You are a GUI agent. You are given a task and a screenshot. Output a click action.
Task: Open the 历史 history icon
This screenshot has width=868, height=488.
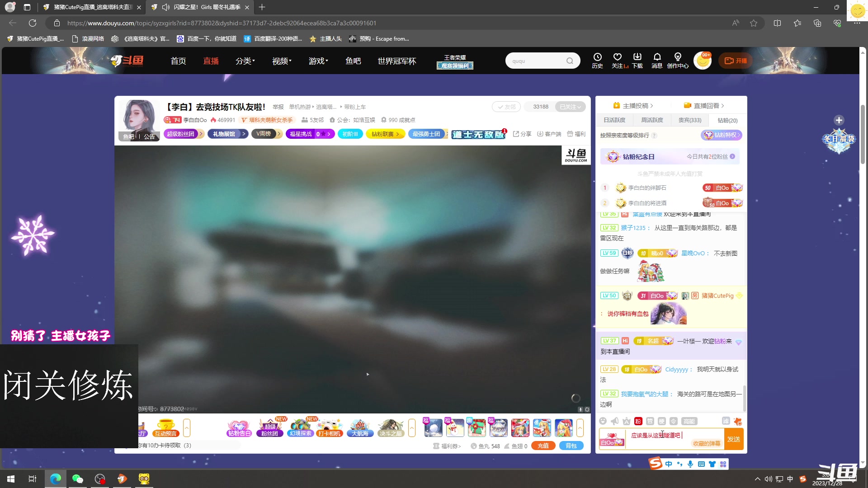[x=597, y=61]
